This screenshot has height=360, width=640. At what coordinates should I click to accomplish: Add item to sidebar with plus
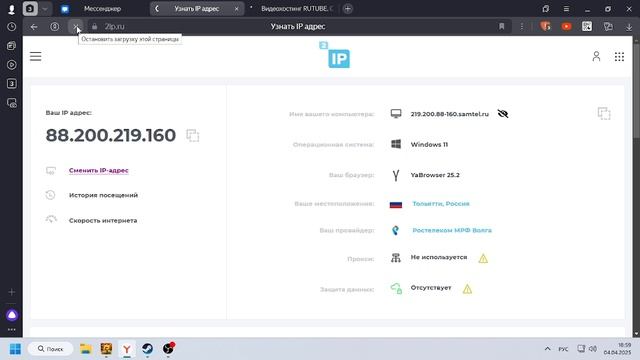[x=11, y=292]
